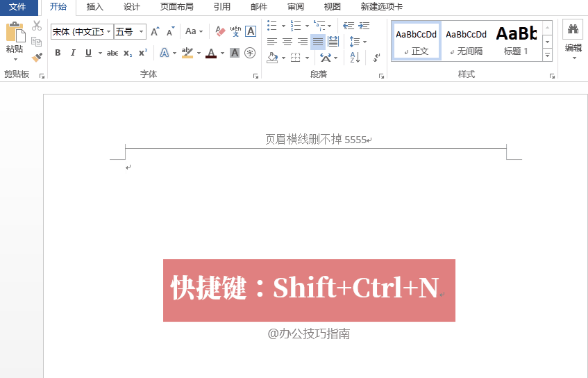
Task: Apply distributed alignment
Action: 333,42
